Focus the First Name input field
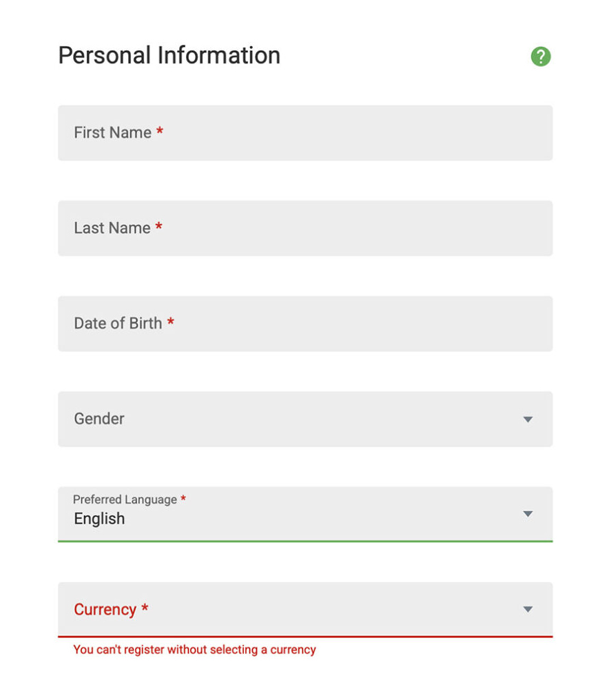The image size is (607, 700). click(x=305, y=133)
